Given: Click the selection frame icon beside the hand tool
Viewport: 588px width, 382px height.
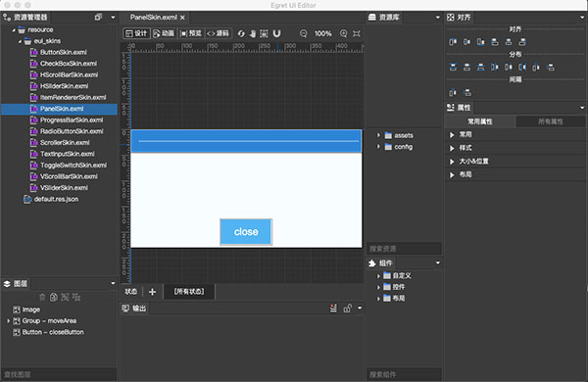Looking at the screenshot, I should pyautogui.click(x=264, y=33).
